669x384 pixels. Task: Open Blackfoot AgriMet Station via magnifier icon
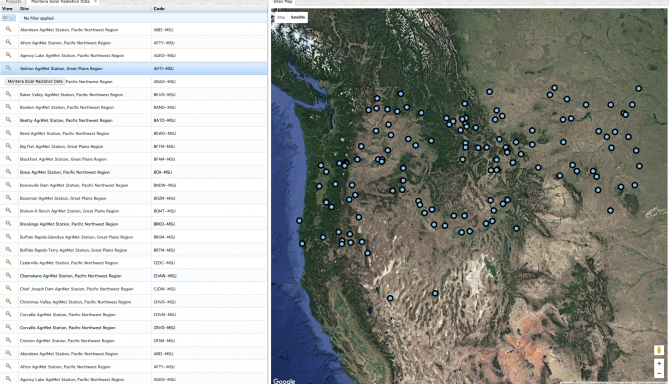click(8, 159)
